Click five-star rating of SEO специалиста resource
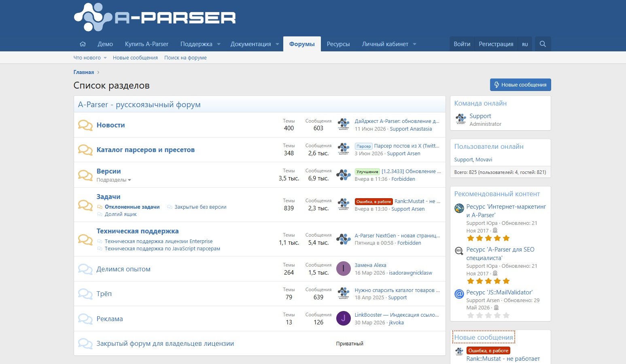 click(488, 281)
